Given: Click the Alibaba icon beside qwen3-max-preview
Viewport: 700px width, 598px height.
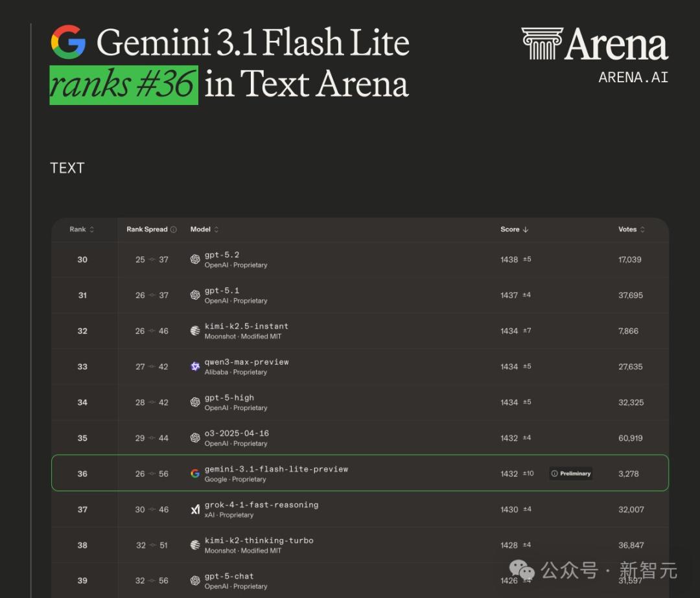Looking at the screenshot, I should (x=195, y=367).
